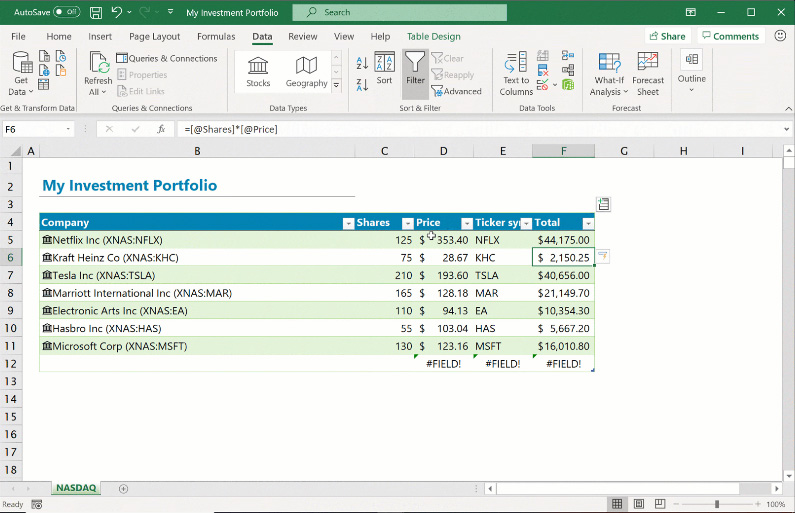
Task: Open Ribbon Display Options
Action: point(691,12)
